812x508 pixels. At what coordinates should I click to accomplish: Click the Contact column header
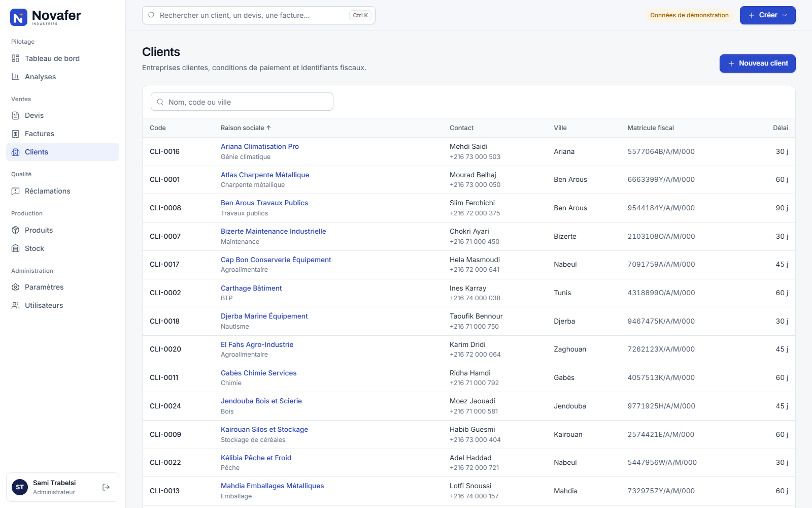click(x=461, y=128)
